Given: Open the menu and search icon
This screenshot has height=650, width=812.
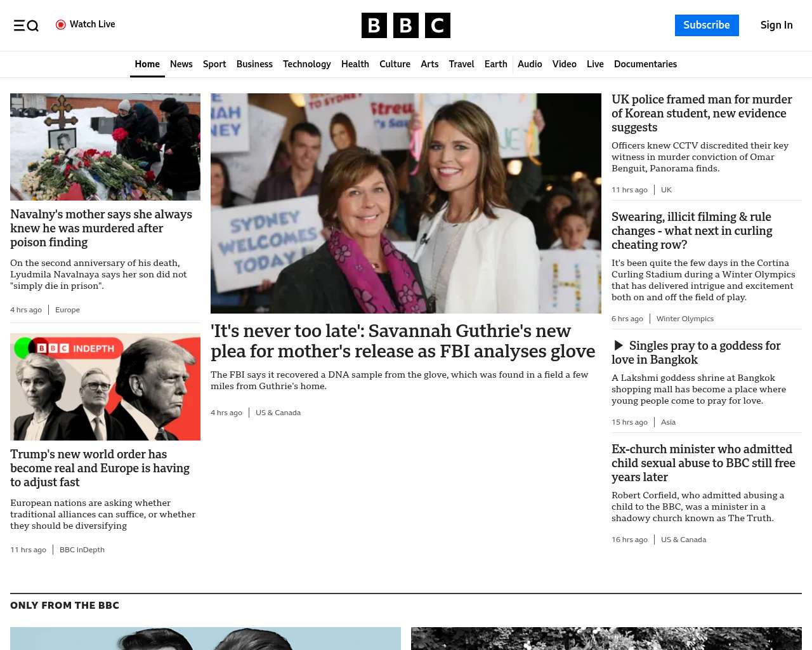Looking at the screenshot, I should click(x=26, y=25).
